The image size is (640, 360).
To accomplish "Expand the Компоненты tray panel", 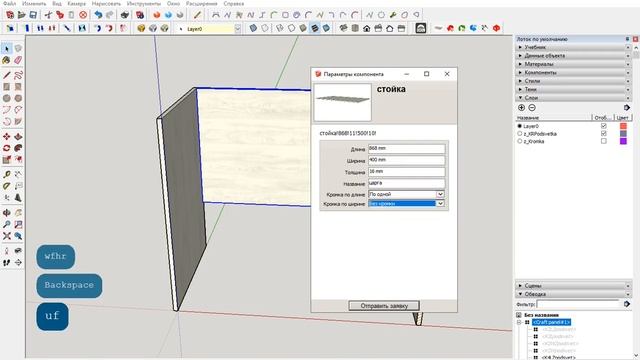I will (x=573, y=72).
